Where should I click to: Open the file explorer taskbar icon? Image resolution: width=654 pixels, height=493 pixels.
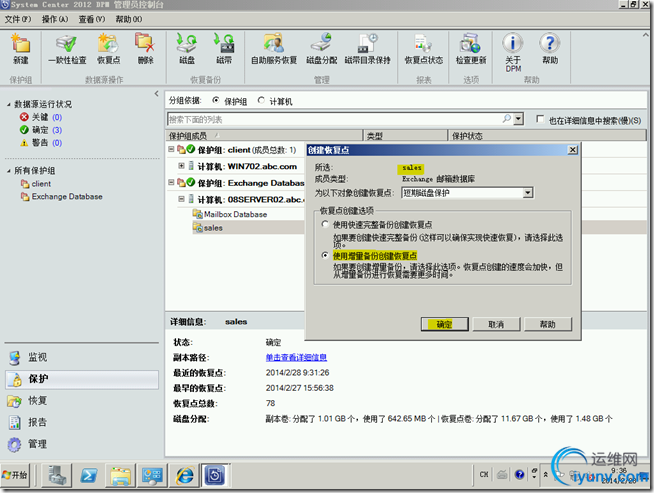[x=121, y=475]
